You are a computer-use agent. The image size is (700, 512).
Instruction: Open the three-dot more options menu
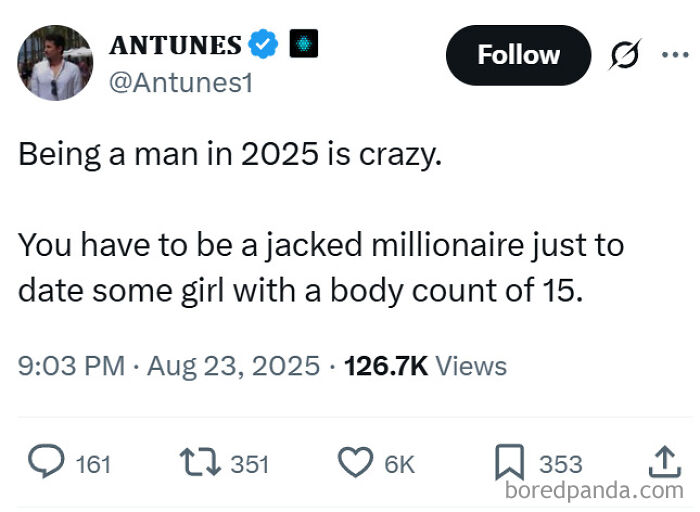pyautogui.click(x=675, y=55)
